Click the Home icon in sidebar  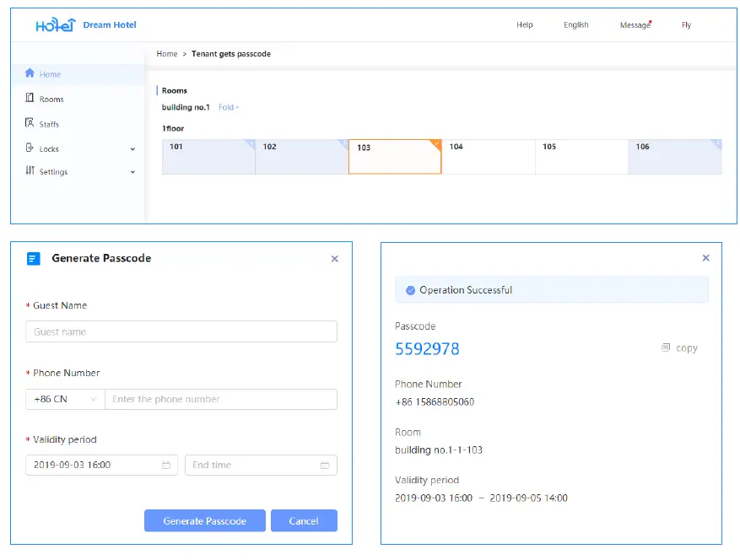tap(30, 73)
